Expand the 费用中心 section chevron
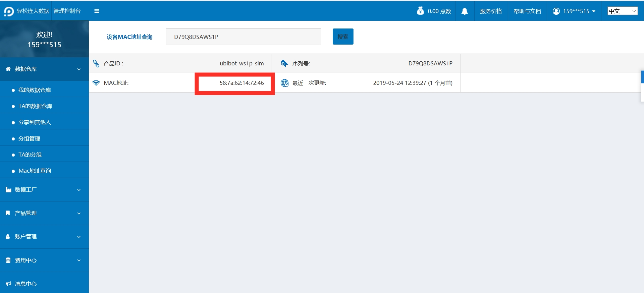This screenshot has height=293, width=644. pos(79,260)
